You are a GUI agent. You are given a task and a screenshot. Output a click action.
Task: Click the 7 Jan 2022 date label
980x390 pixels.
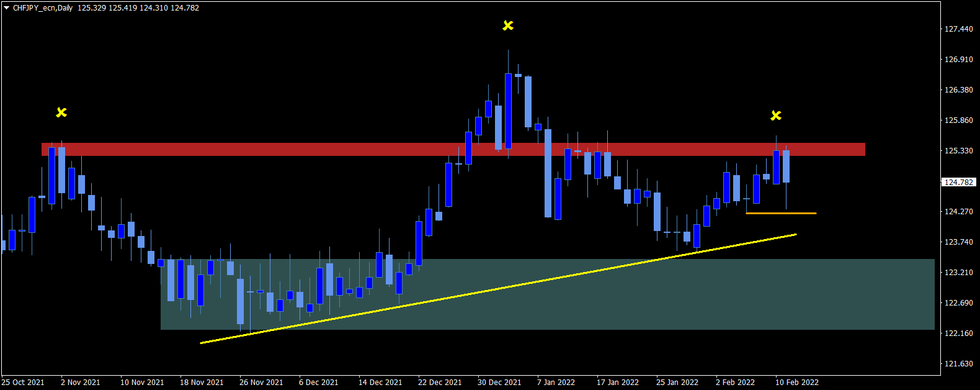(x=556, y=383)
